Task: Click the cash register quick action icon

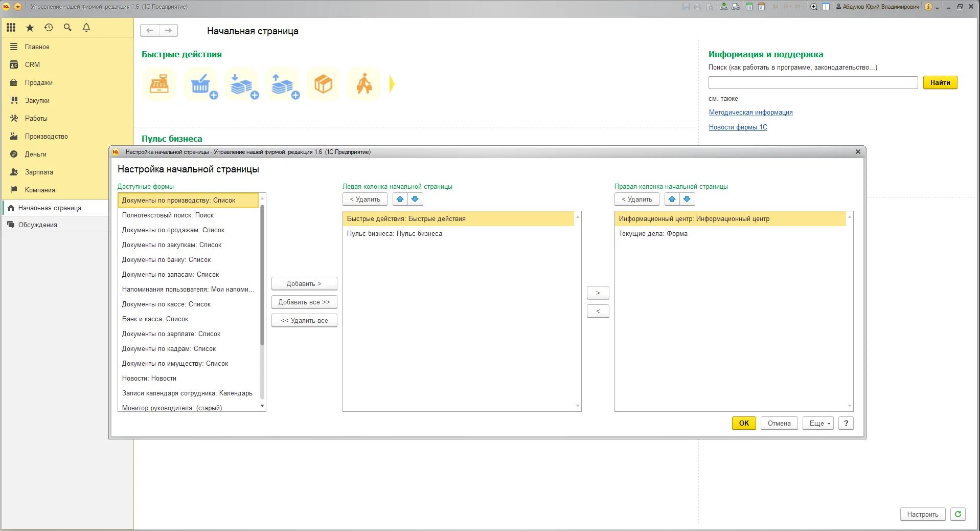Action: 159,84
